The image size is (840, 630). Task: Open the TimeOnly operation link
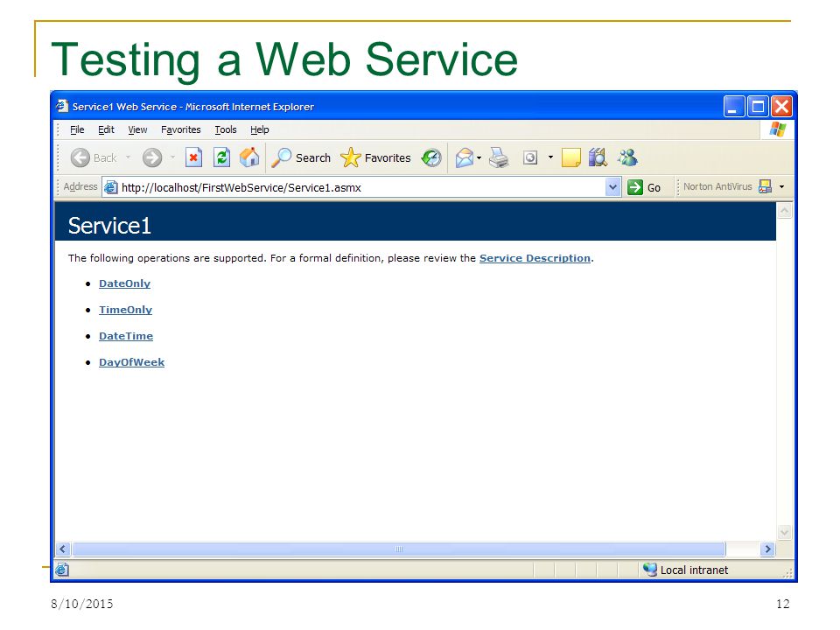coord(125,310)
